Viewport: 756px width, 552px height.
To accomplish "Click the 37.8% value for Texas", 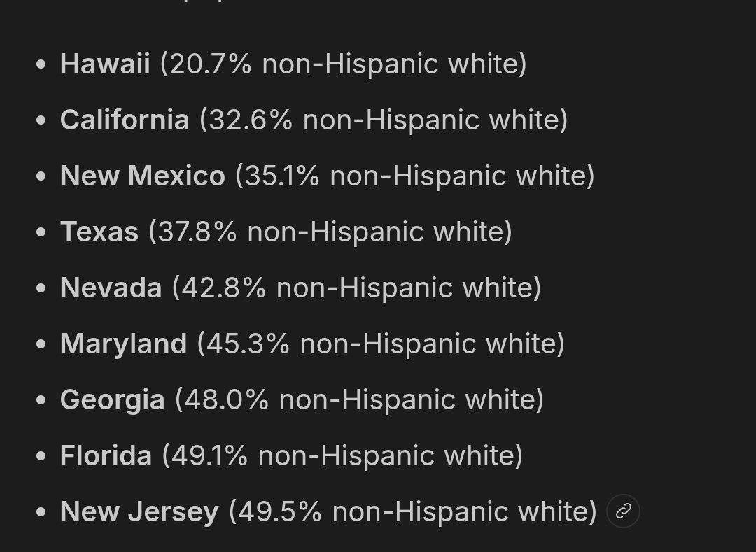I will (197, 232).
